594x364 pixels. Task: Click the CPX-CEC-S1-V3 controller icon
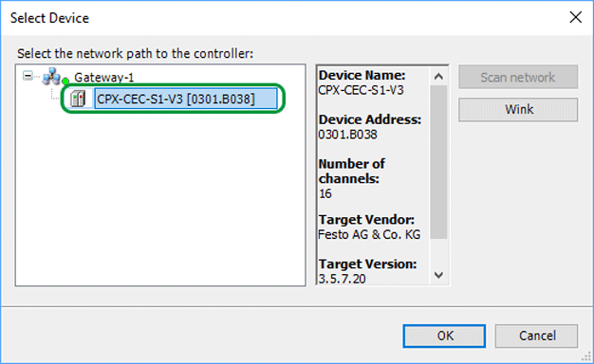pyautogui.click(x=78, y=100)
